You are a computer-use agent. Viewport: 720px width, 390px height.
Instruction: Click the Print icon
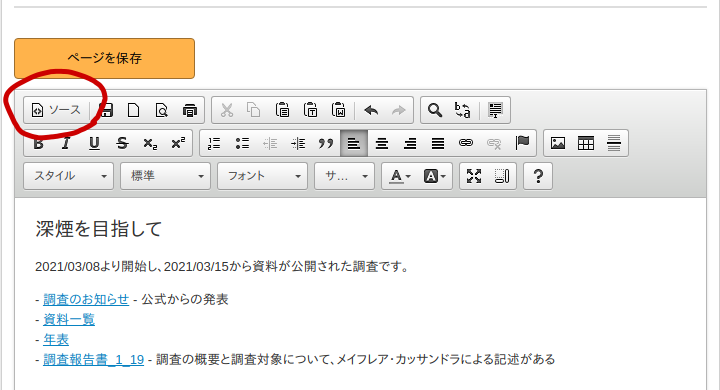click(x=190, y=110)
